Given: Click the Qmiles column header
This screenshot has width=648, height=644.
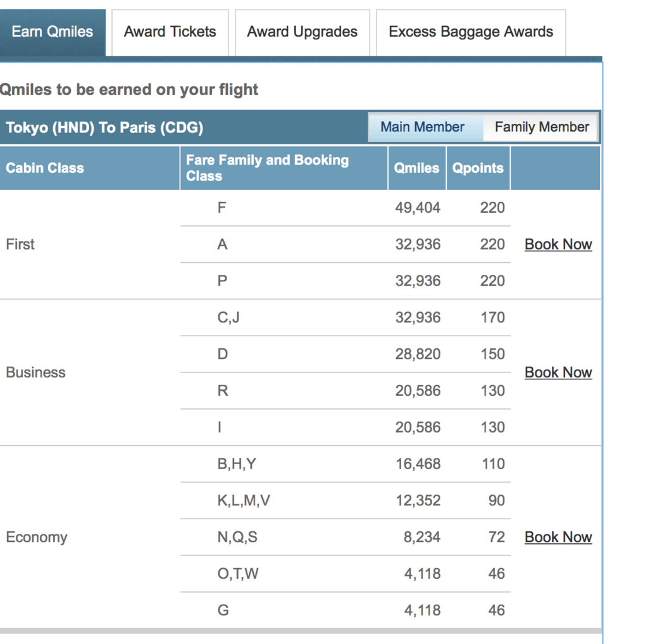Looking at the screenshot, I should 416,168.
